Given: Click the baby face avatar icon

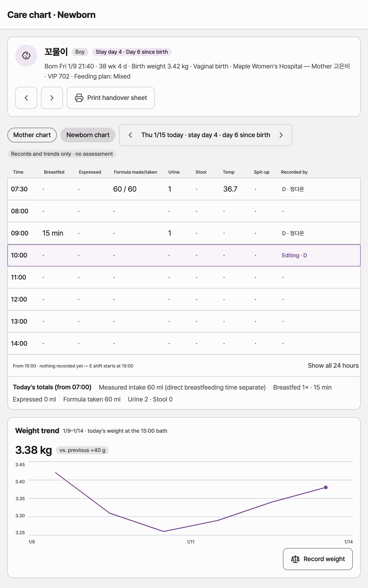Looking at the screenshot, I should (26, 56).
